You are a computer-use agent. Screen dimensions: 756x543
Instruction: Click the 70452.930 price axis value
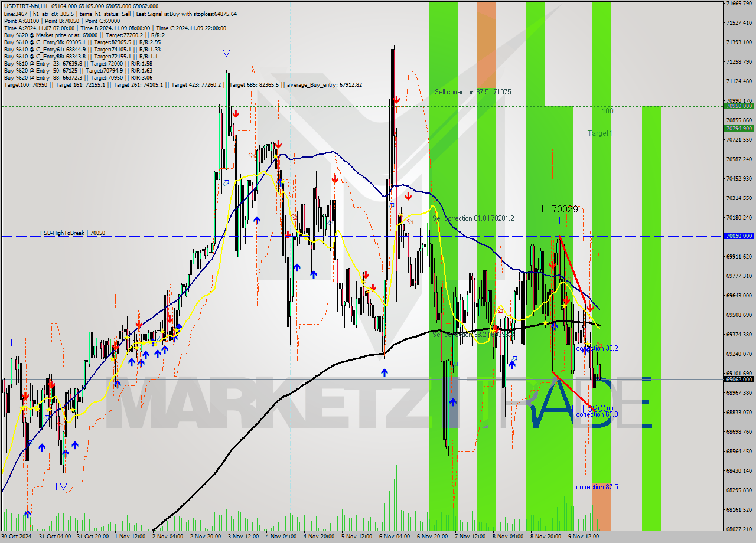point(740,179)
